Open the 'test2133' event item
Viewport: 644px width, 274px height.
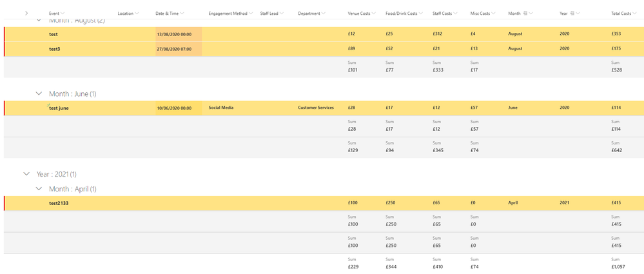(x=59, y=203)
